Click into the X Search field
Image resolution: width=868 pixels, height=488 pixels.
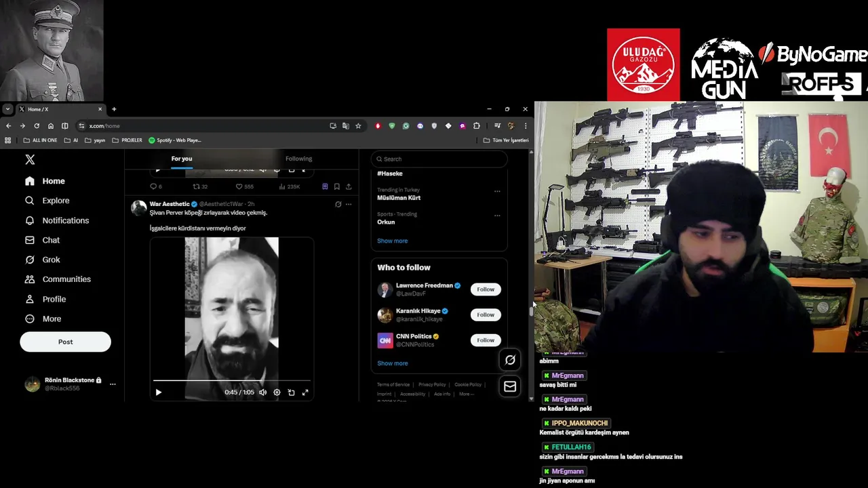pos(439,159)
